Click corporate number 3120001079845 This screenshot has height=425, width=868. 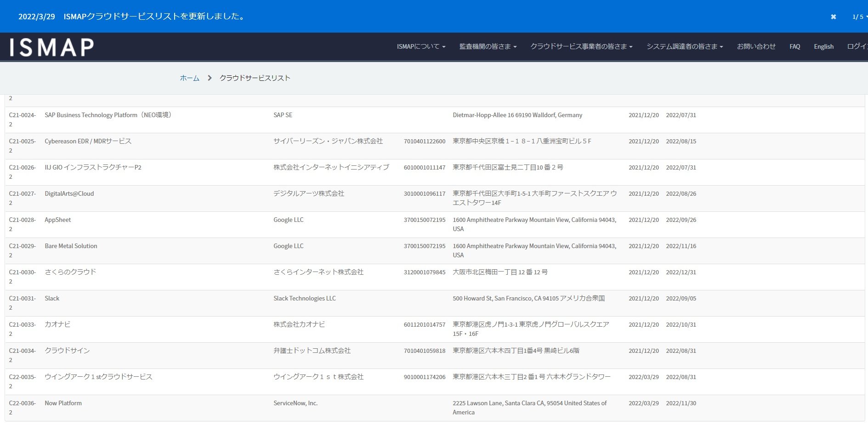[425, 272]
